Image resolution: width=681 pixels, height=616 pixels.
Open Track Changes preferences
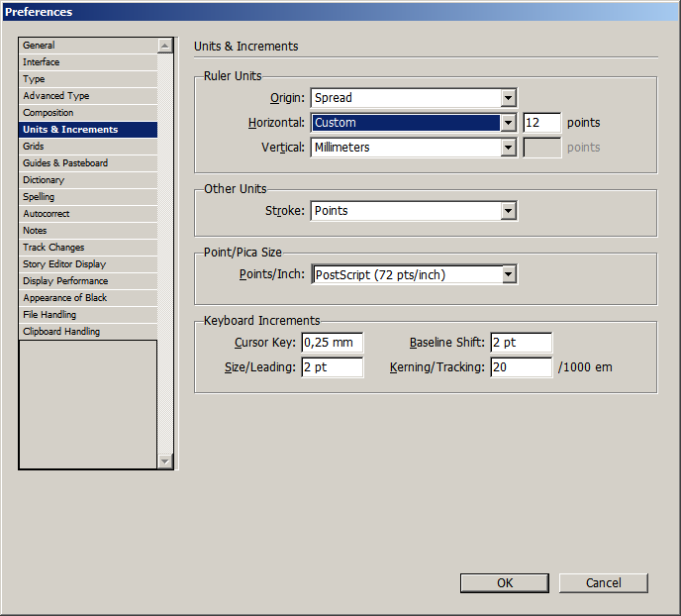pos(88,248)
